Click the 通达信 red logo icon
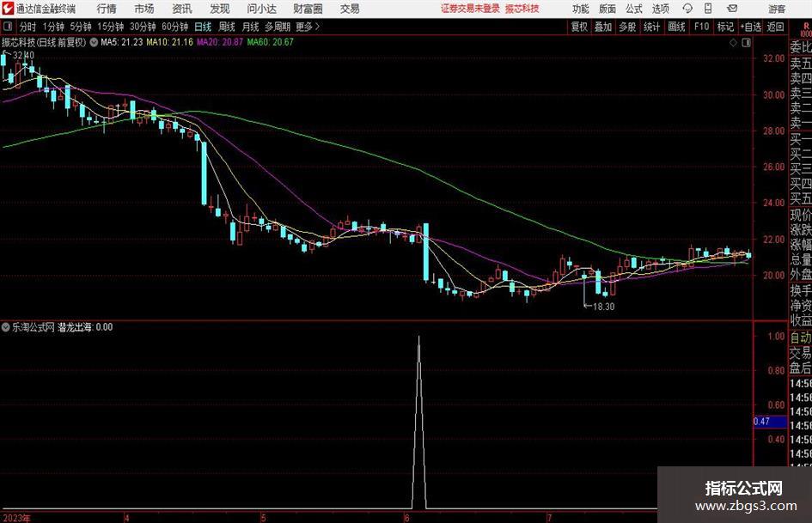This screenshot has height=523, width=812. [x=7, y=9]
